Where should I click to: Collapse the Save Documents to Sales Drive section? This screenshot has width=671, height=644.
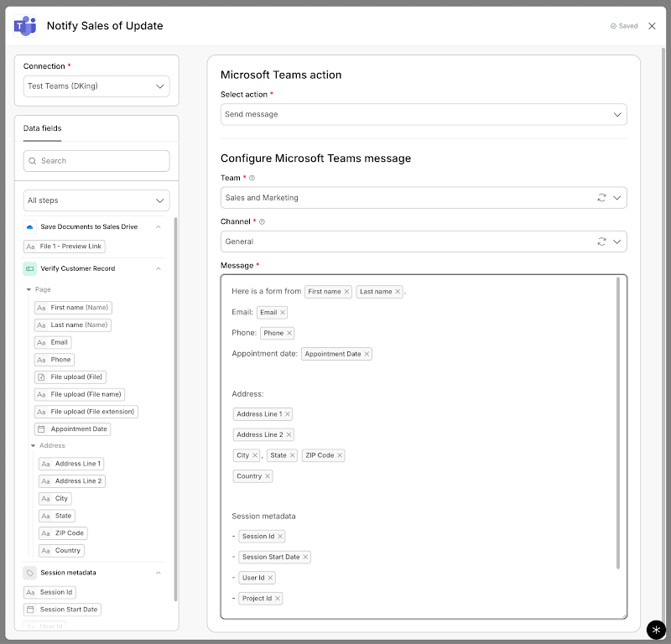[159, 226]
